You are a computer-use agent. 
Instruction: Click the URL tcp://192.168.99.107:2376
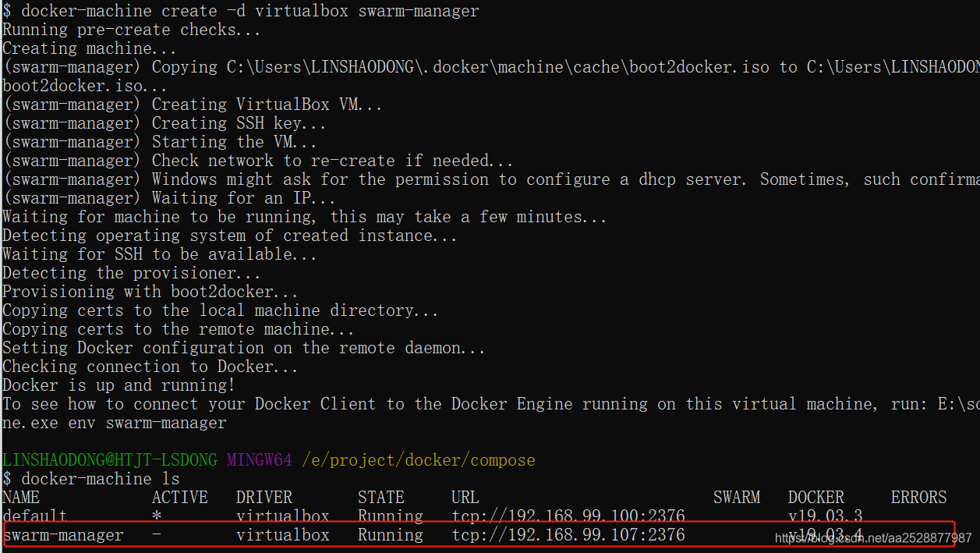pos(568,535)
